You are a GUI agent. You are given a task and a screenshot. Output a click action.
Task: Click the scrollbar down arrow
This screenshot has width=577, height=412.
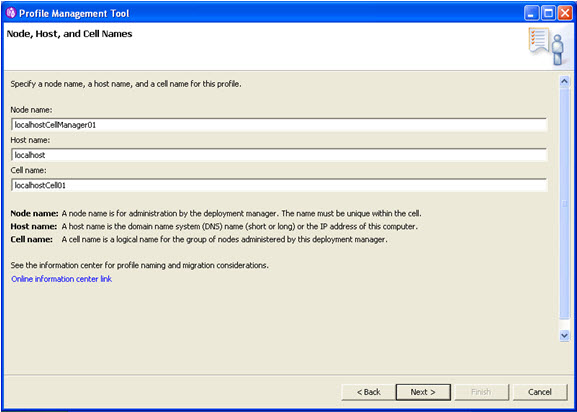[564, 335]
